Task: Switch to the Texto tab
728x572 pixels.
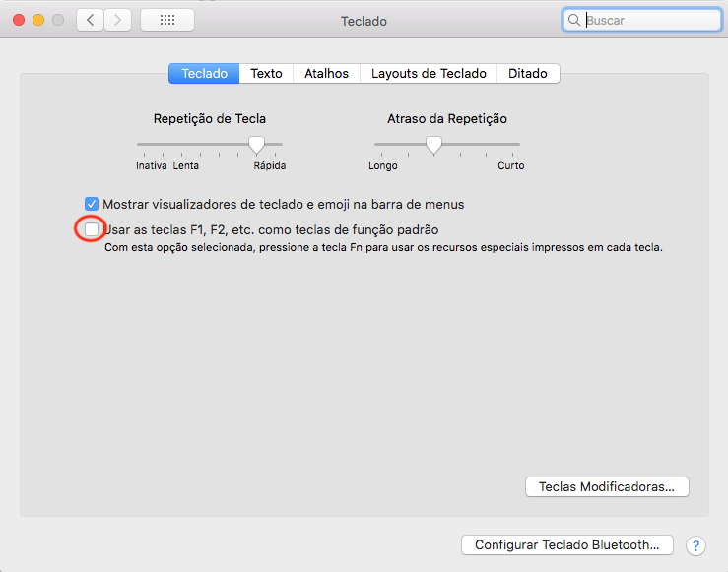Action: click(266, 73)
